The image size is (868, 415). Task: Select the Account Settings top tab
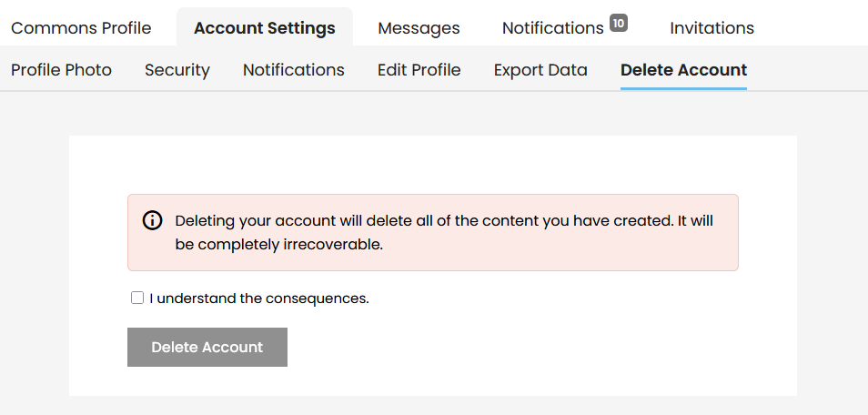(264, 28)
